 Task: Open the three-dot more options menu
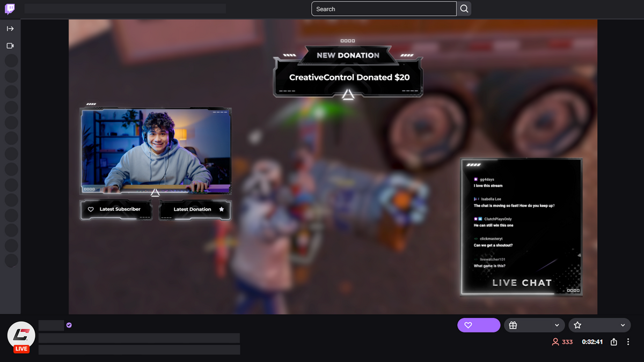(628, 342)
